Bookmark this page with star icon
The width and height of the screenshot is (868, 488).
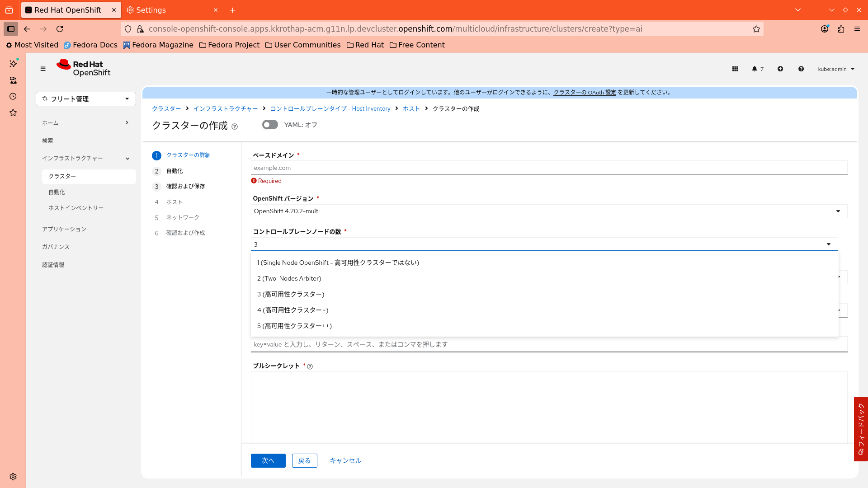pyautogui.click(x=756, y=29)
